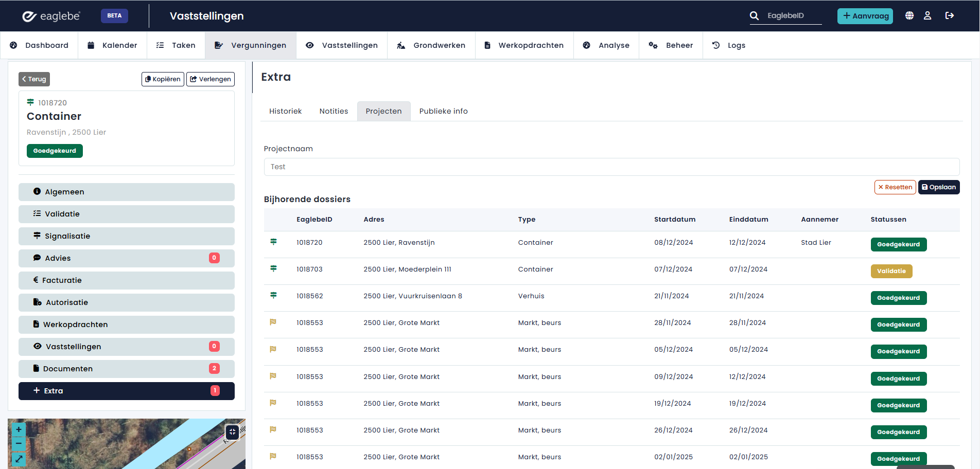Open the Publieke info tab
Viewport: 980px width, 469px height.
(444, 111)
